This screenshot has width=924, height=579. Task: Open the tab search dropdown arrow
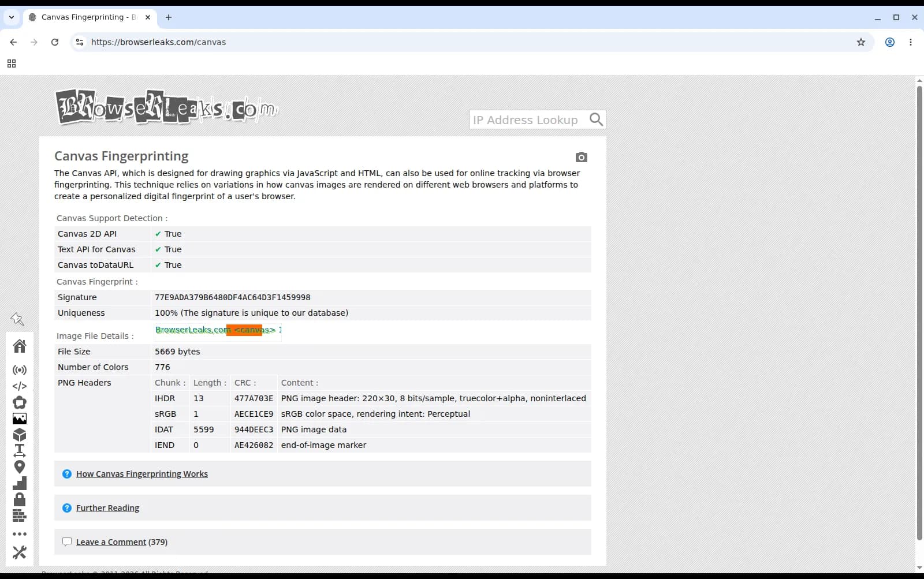pyautogui.click(x=12, y=17)
